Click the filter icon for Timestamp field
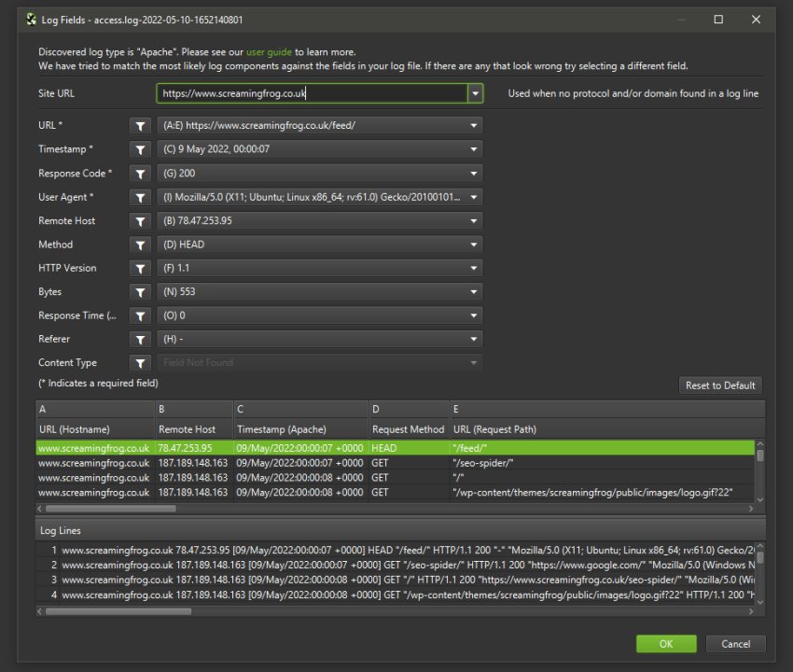The image size is (793, 672). coord(140,149)
